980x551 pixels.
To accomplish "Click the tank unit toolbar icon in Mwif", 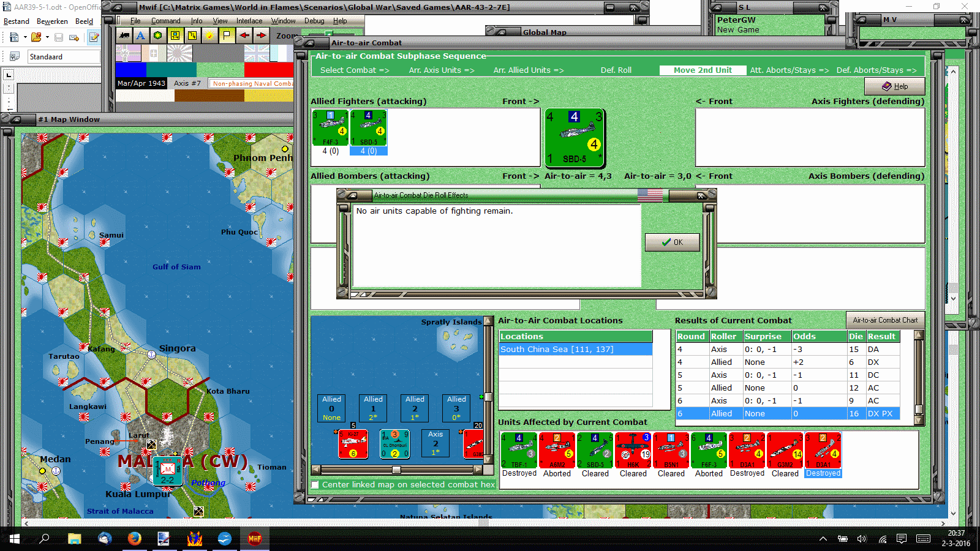I will pyautogui.click(x=124, y=36).
